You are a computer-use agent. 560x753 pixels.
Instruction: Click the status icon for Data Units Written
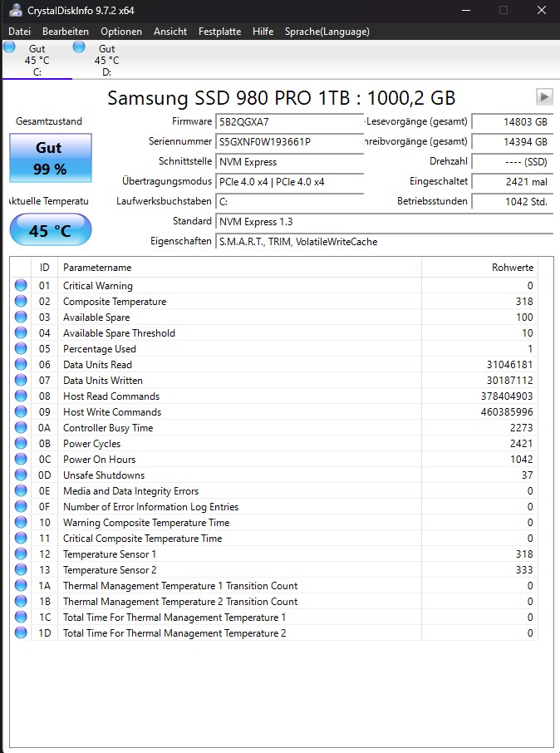click(21, 380)
